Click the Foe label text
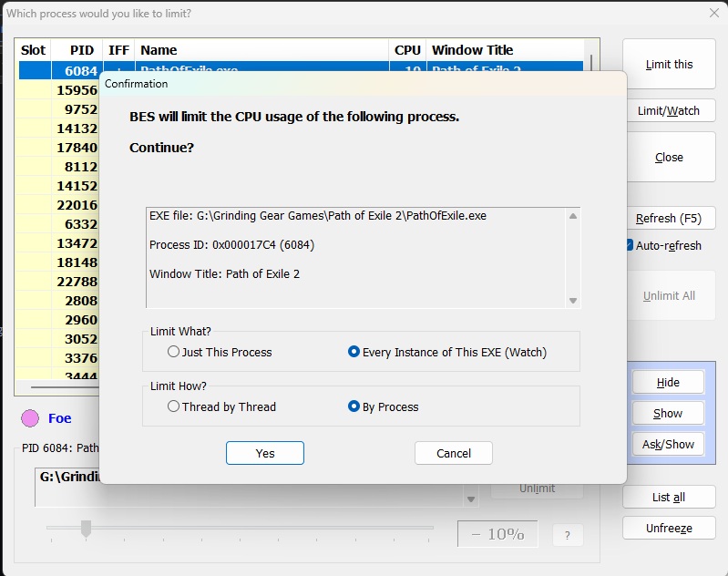 60,418
